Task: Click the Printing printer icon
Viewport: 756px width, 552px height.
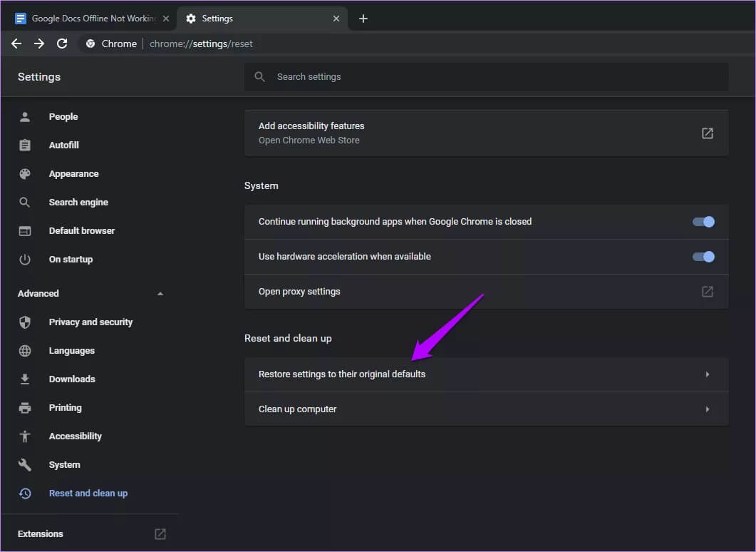Action: [x=25, y=408]
